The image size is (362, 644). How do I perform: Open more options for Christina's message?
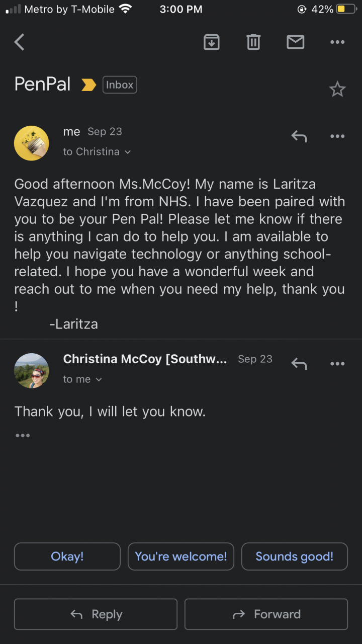coord(337,363)
